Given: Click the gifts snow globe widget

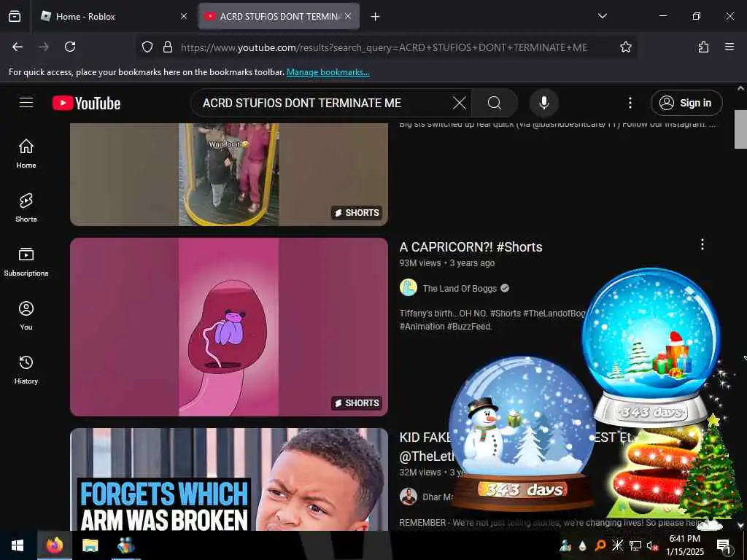Looking at the screenshot, I should point(651,346).
